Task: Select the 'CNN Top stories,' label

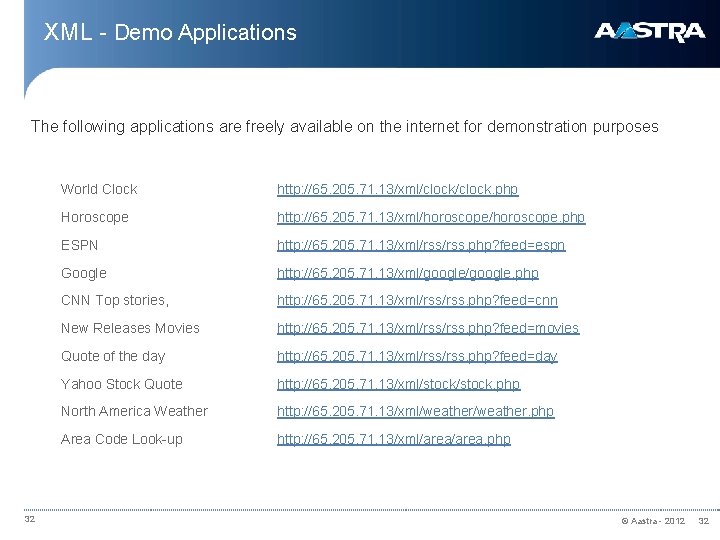Action: pyautogui.click(x=115, y=300)
